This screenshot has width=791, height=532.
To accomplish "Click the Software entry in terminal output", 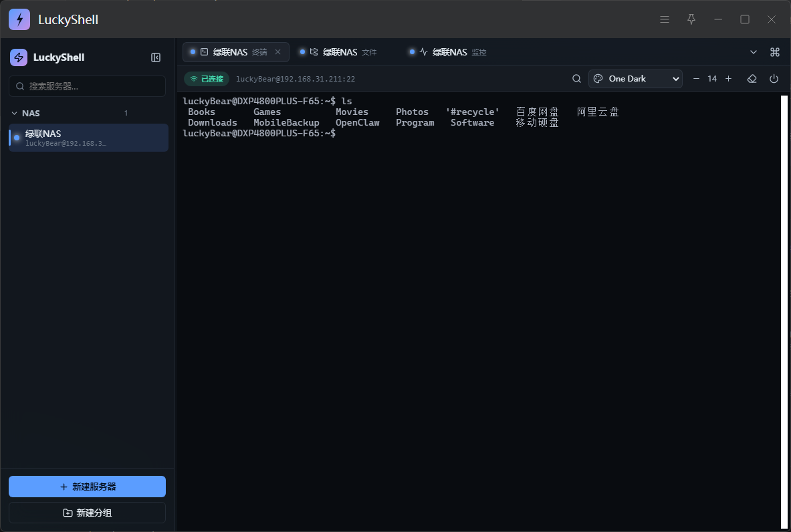I will coord(472,122).
